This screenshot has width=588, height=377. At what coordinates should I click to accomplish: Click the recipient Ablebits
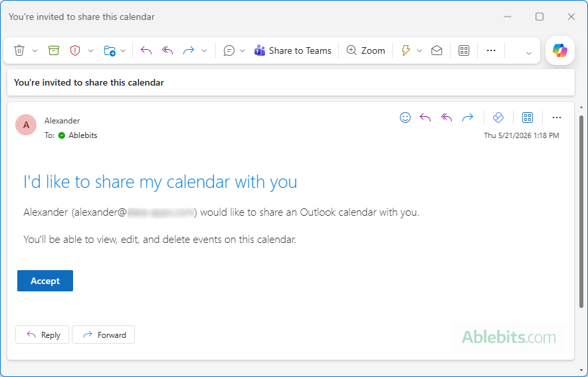coord(83,135)
